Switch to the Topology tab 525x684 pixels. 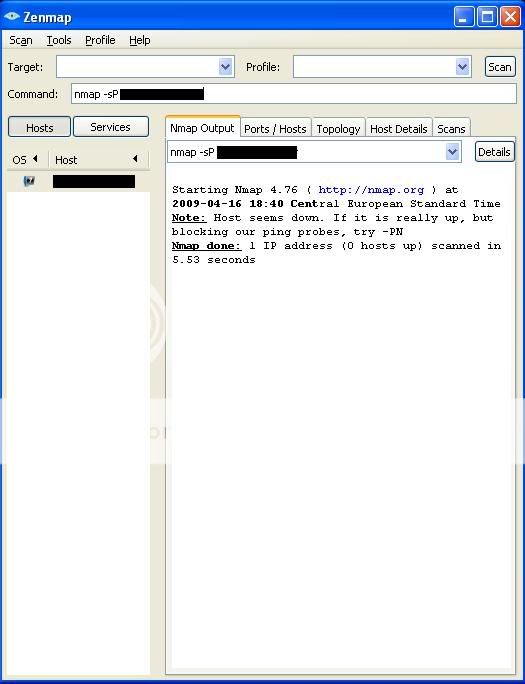click(x=338, y=129)
